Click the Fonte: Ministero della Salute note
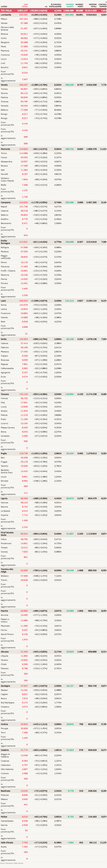107x868 pixels. tap(12, 863)
